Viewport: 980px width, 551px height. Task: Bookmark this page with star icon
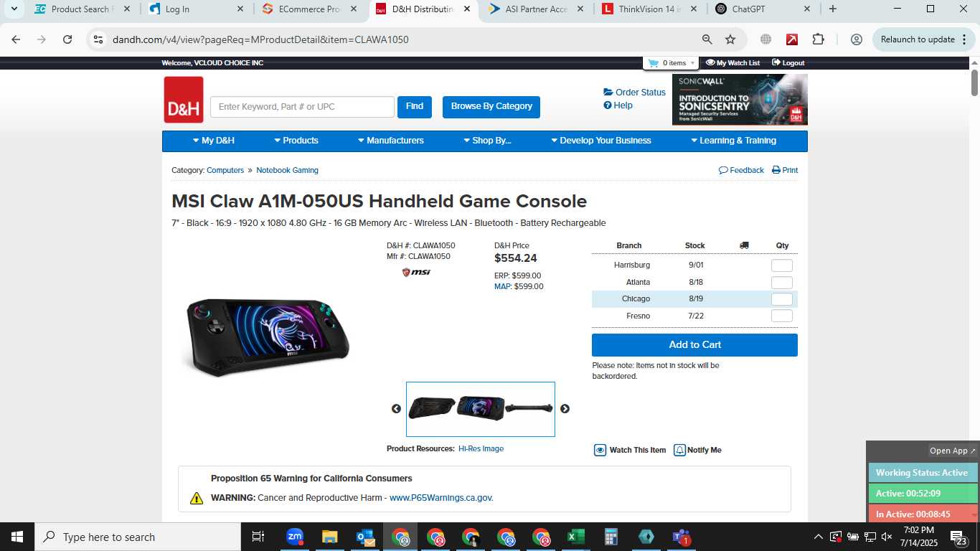[730, 39]
